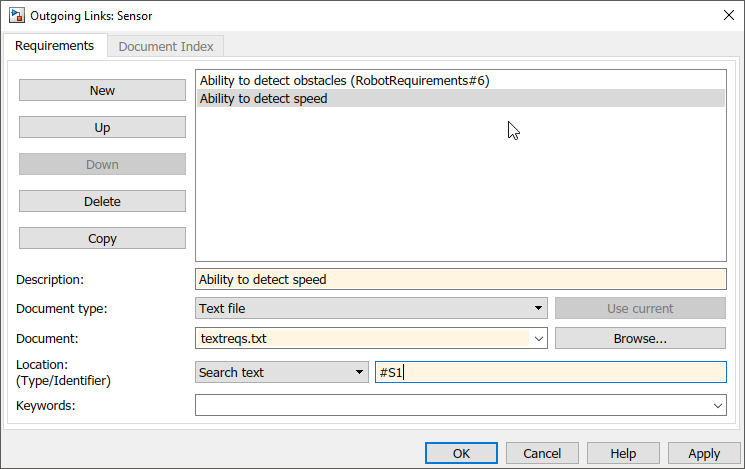
Task: Apply the link changes
Action: point(704,453)
